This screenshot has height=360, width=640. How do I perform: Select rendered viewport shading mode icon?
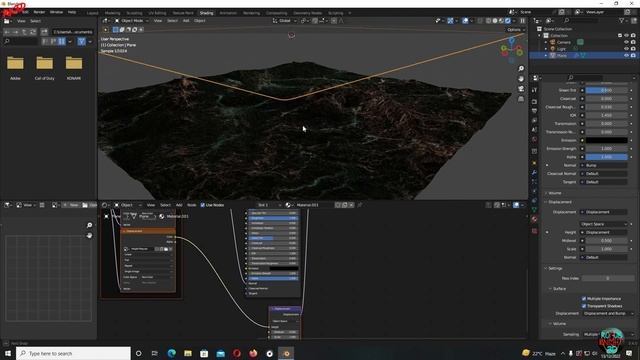coord(508,21)
